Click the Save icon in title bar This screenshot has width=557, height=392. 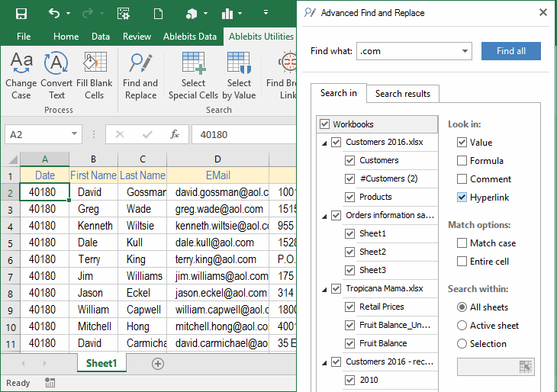point(21,13)
